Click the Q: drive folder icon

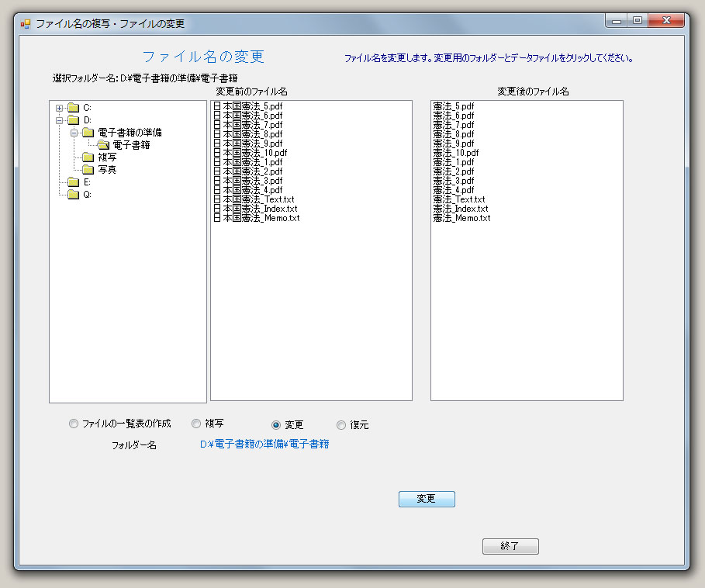[73, 195]
